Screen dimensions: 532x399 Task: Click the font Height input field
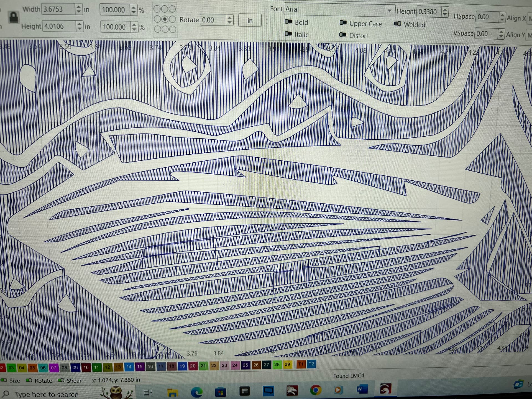click(428, 12)
